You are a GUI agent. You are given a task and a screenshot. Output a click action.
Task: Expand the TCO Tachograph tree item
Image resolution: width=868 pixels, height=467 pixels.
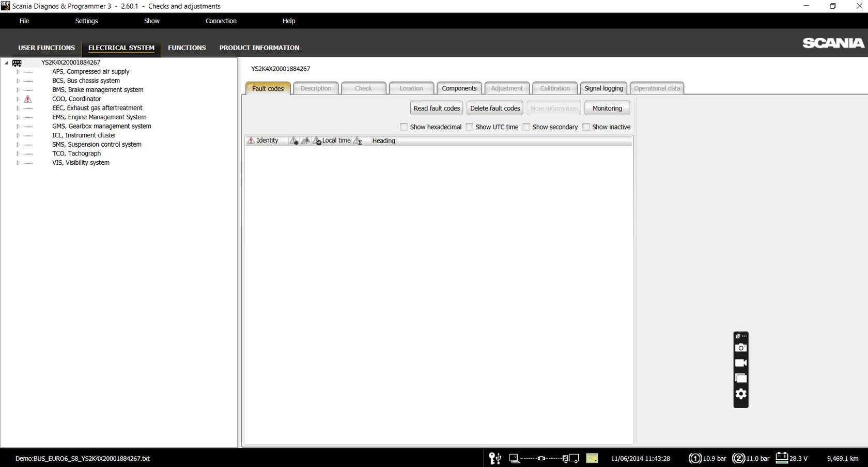pos(17,153)
